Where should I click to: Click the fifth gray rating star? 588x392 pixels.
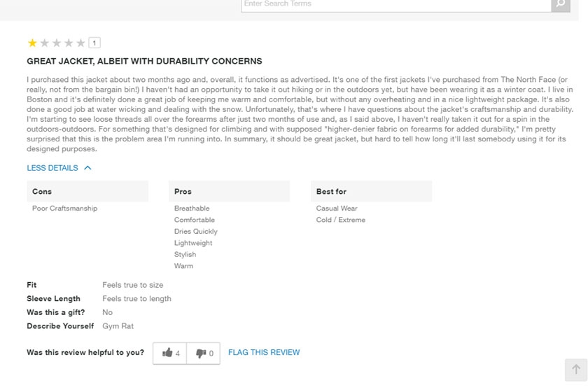tap(80, 43)
